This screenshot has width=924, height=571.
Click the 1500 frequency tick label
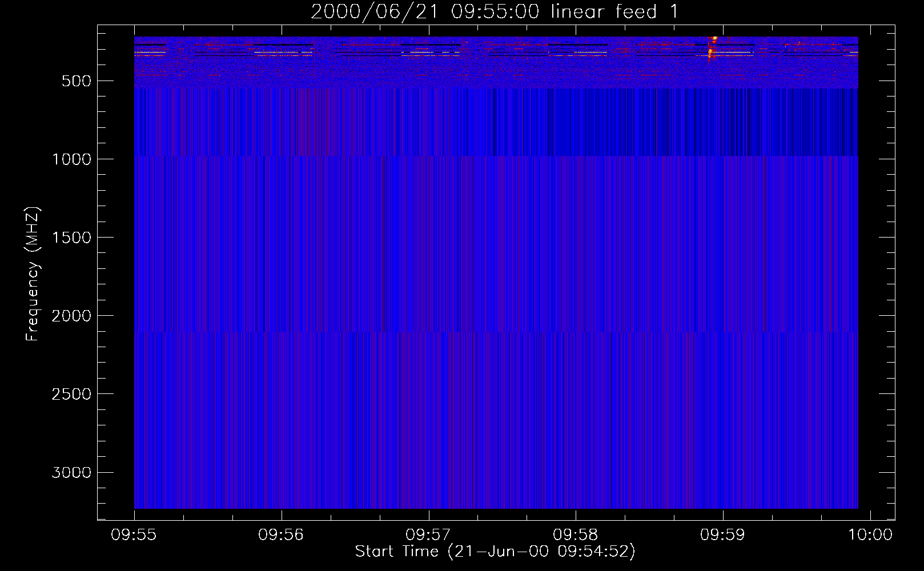(x=71, y=238)
